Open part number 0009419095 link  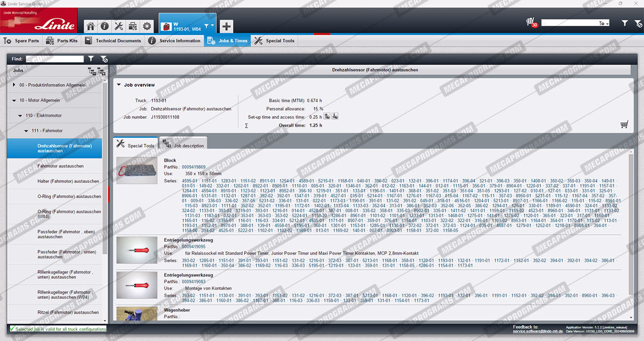point(193,247)
